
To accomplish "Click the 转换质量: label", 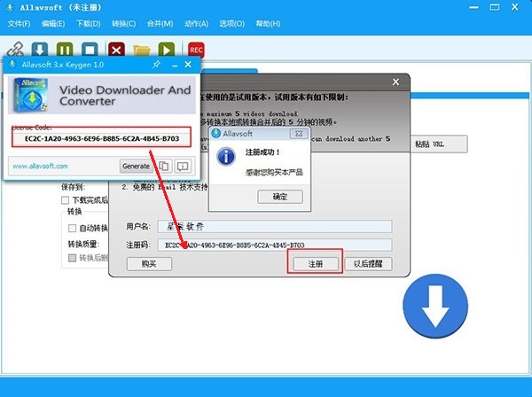I will [83, 244].
